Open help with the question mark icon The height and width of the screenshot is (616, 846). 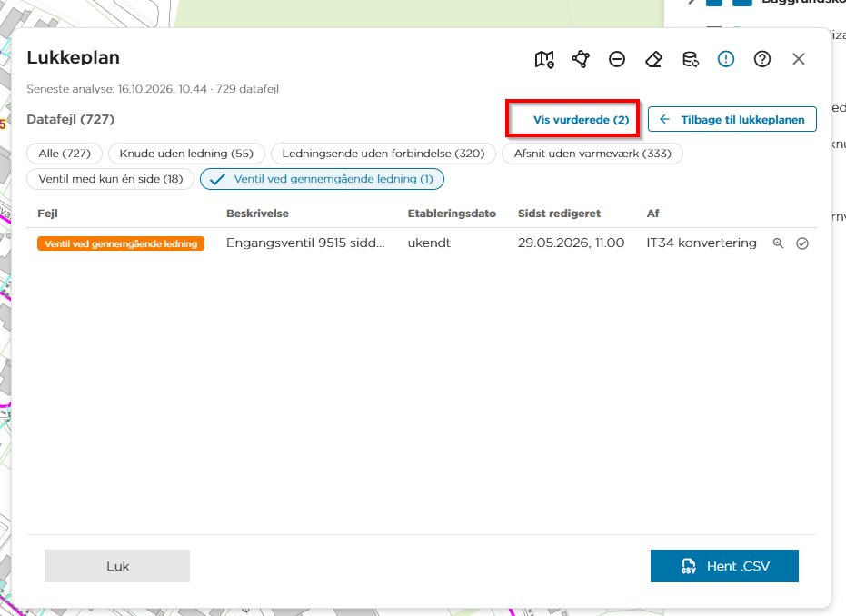tap(761, 59)
